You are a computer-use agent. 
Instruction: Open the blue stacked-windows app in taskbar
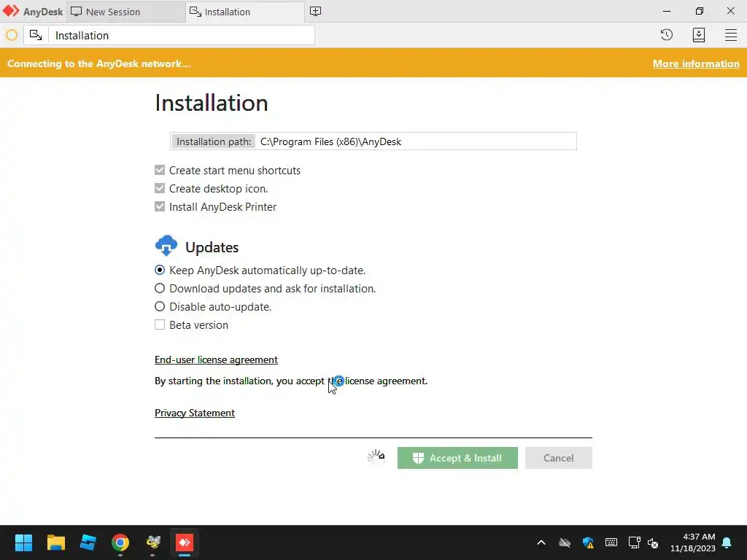pyautogui.click(x=88, y=542)
